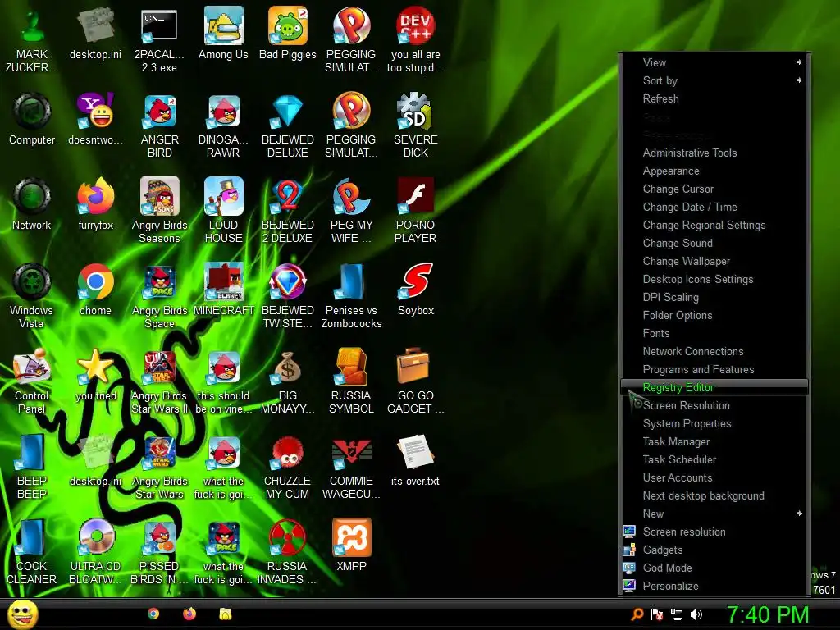Choose Change Wallpaper in context menu

coord(714,262)
